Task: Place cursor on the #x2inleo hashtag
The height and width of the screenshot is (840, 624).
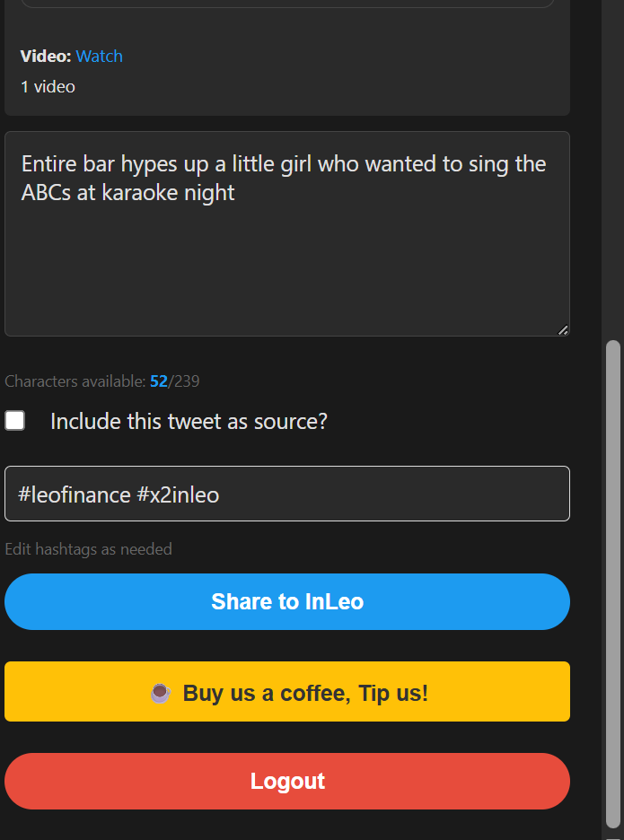Action: (178, 494)
